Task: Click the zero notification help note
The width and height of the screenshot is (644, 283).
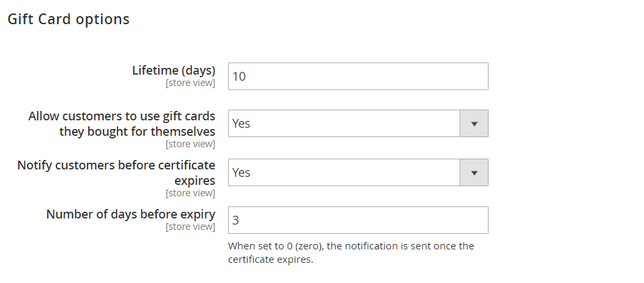Action: point(351,253)
